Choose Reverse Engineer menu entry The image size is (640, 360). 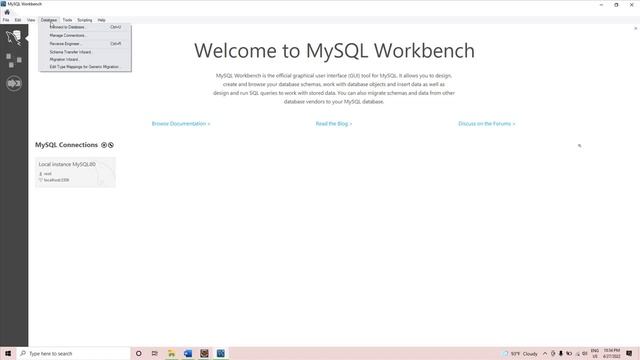pos(85,44)
